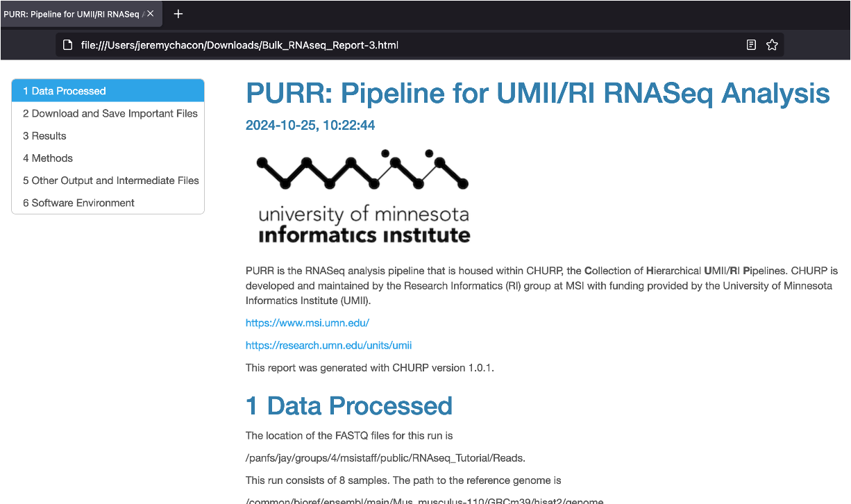Toggle reader view icon in address bar

click(x=751, y=45)
